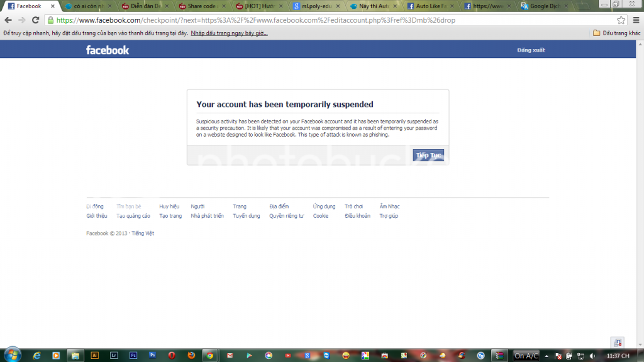Switch to Chrome in taskbar

pyautogui.click(x=210, y=356)
